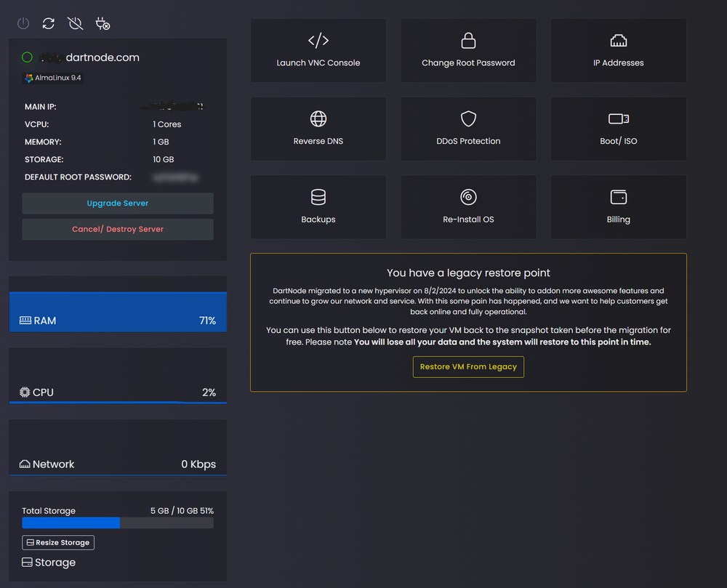Click the unplug/force stop plug icon

point(103,23)
